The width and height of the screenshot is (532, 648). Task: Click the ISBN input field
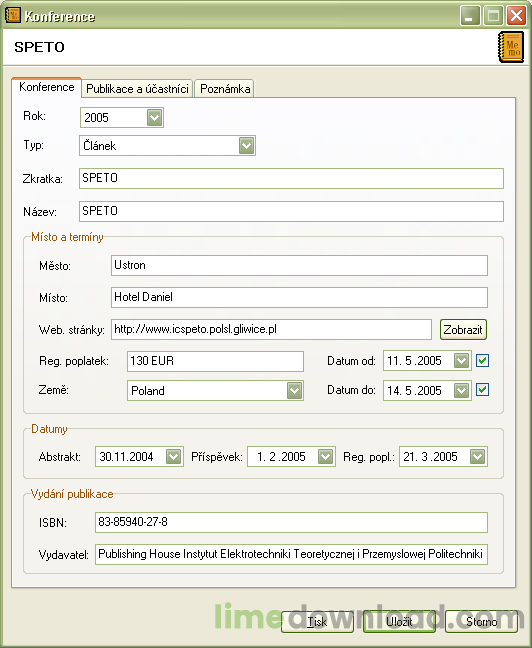pos(291,523)
